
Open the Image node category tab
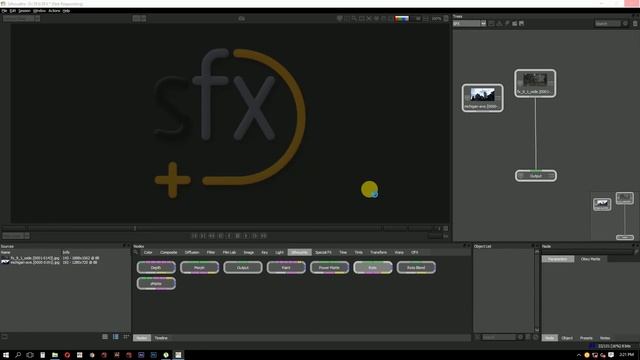click(x=249, y=252)
